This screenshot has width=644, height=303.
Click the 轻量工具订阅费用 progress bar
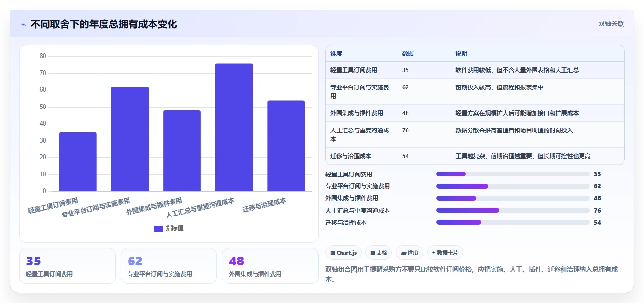click(x=513, y=174)
